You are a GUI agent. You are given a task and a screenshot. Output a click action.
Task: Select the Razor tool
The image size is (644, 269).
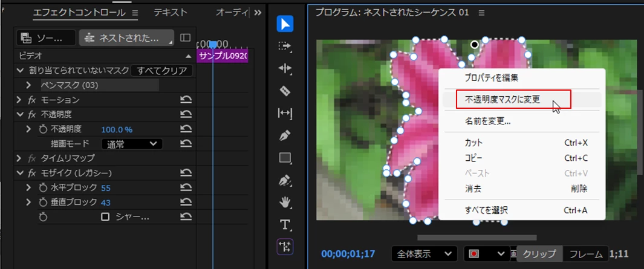285,91
